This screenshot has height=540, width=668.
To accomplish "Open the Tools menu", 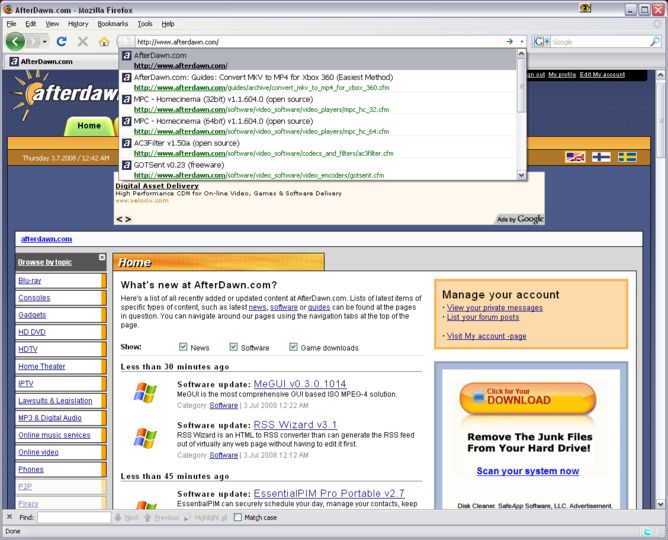I will (x=145, y=23).
